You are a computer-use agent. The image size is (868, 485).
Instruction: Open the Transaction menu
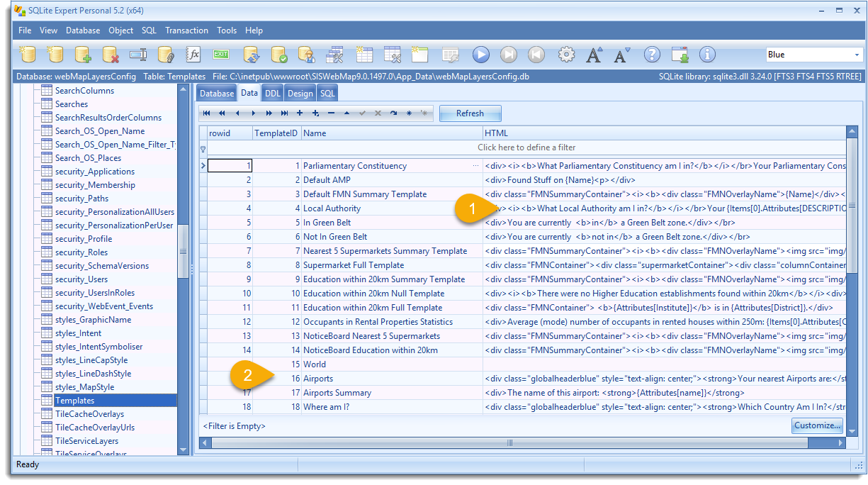[x=186, y=30]
